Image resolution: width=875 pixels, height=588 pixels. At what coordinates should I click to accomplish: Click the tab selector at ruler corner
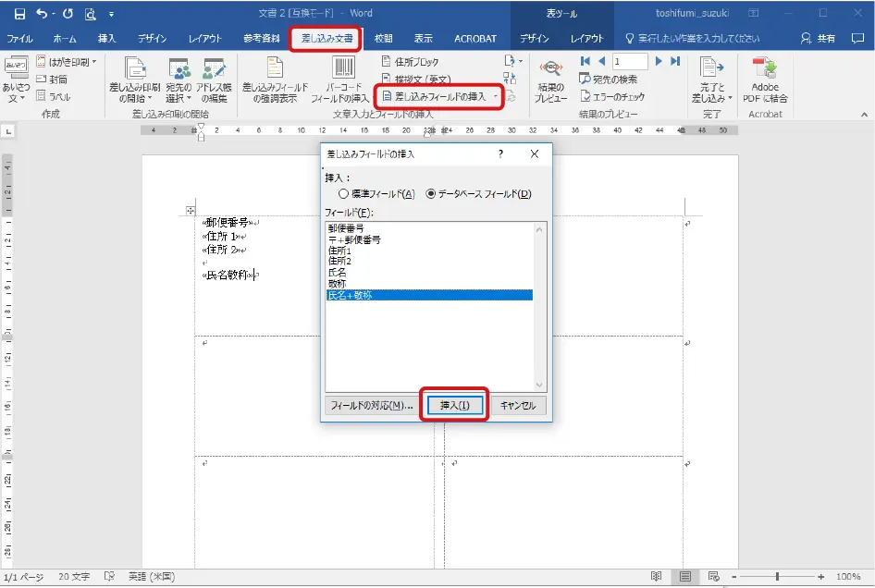click(x=8, y=131)
